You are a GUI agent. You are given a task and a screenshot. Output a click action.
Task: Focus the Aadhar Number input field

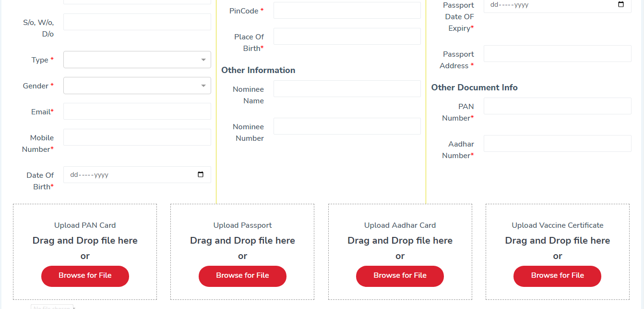click(x=557, y=143)
